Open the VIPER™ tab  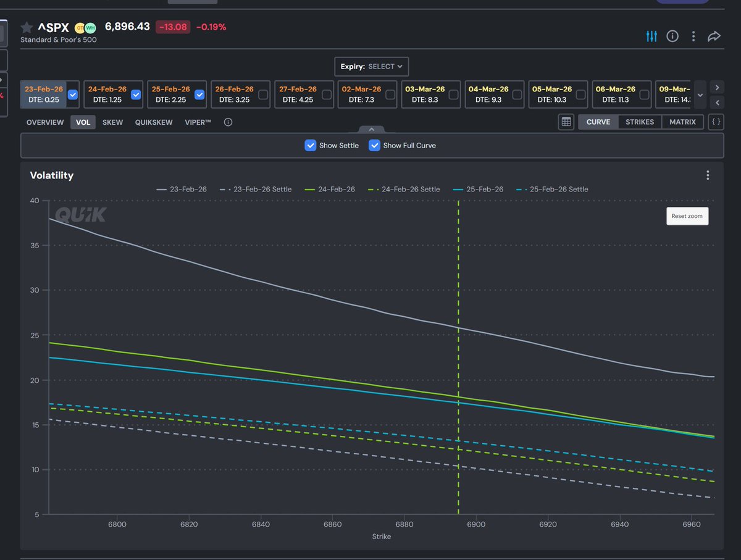tap(198, 122)
